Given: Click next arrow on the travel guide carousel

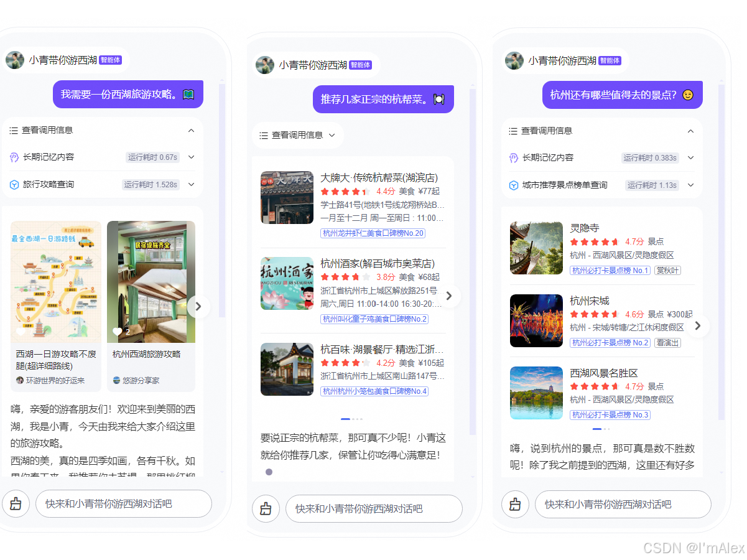Looking at the screenshot, I should coord(198,306).
